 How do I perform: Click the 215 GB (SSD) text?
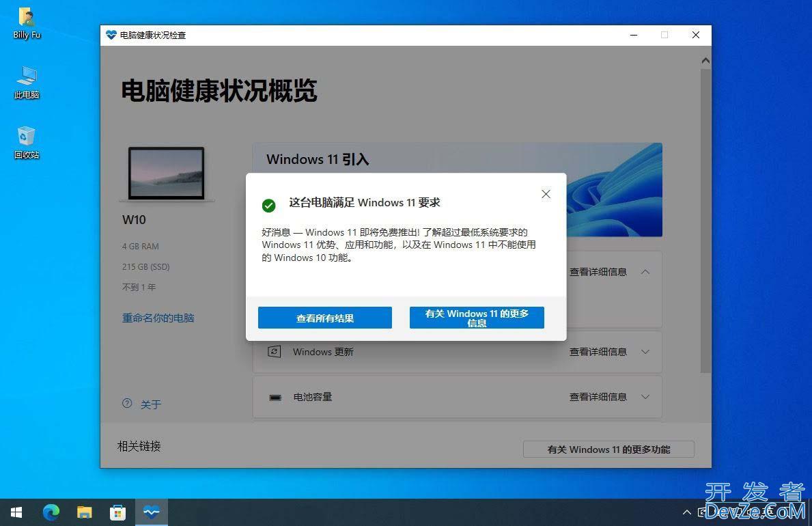[x=145, y=267]
